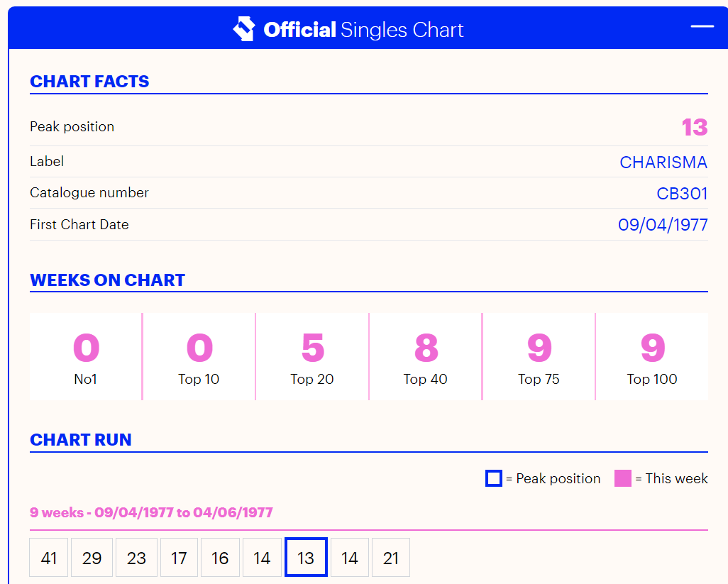Click chart run position 41 box
This screenshot has width=728, height=584.
click(x=49, y=558)
